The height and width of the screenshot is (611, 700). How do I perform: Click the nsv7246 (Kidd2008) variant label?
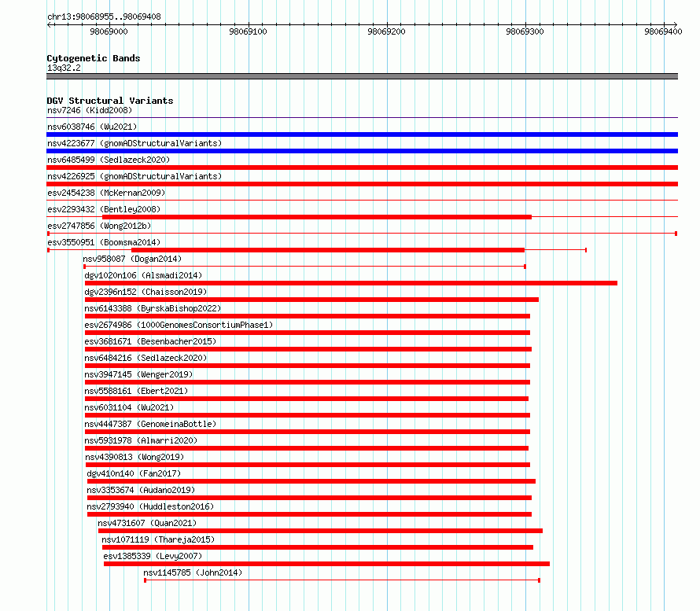(90, 110)
